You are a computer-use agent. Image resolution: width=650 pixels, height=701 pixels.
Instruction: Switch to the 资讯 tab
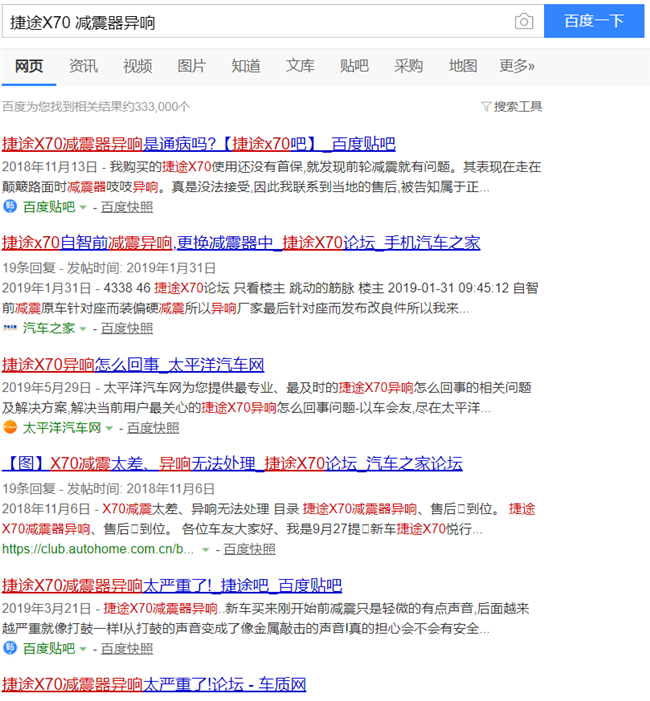(x=83, y=66)
